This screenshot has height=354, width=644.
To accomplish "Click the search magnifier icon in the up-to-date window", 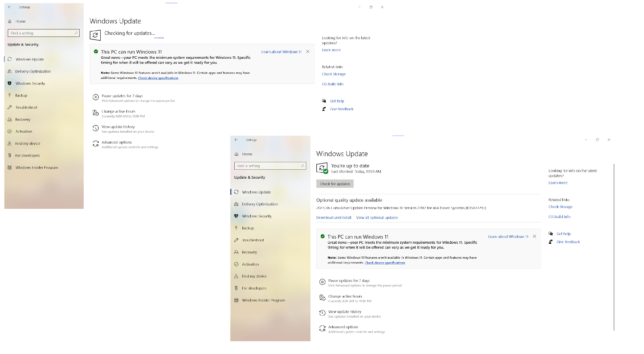I will (302, 166).
